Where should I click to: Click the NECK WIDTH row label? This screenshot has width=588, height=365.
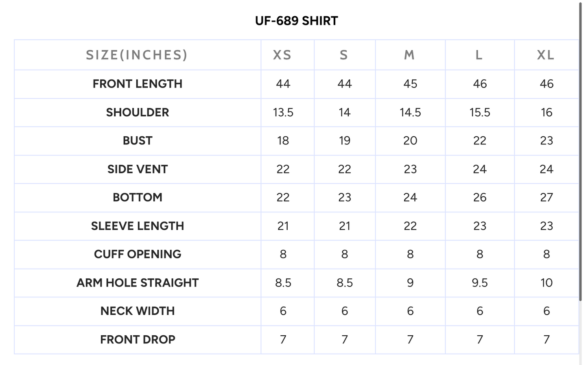[138, 311]
